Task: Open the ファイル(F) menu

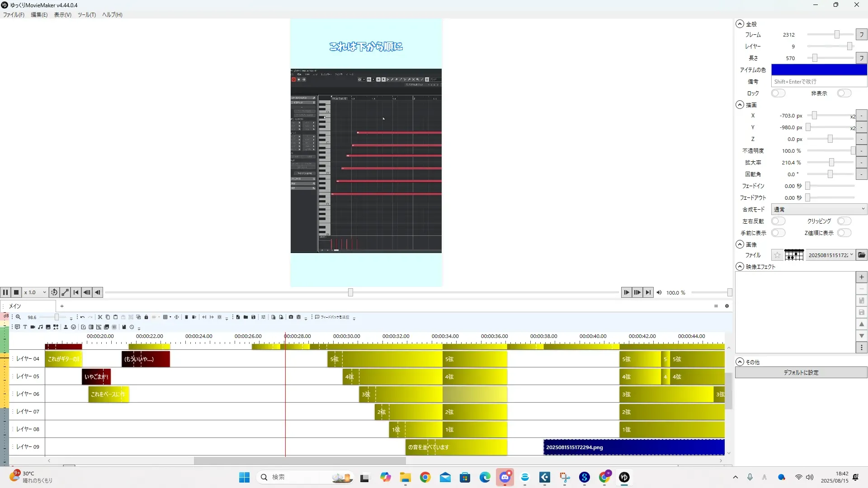Action: click(14, 15)
